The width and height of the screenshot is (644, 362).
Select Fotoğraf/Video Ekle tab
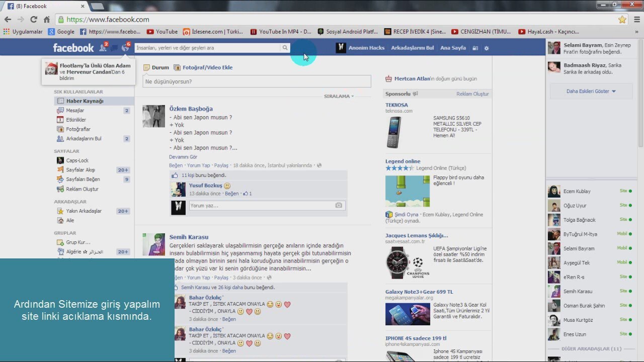(x=203, y=67)
